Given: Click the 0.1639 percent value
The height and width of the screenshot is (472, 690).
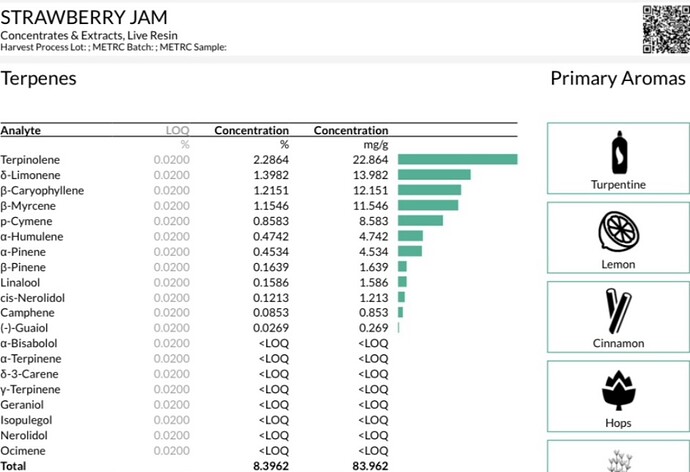Looking at the screenshot, I should [x=271, y=267].
